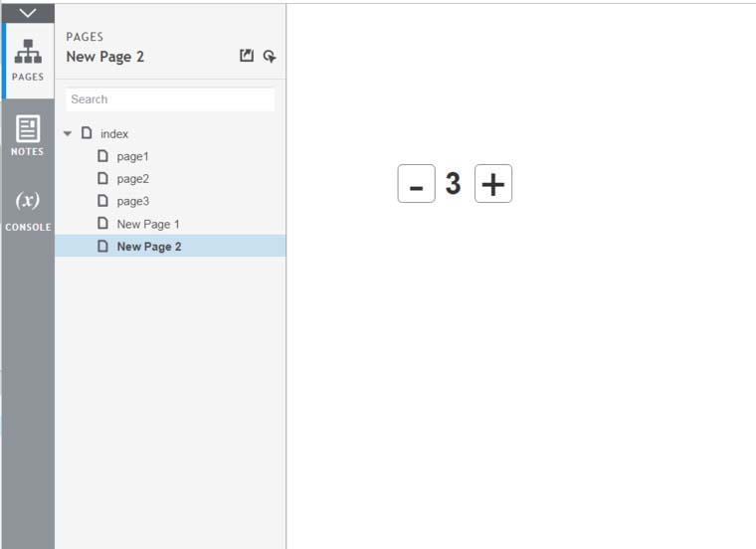This screenshot has height=549, width=756.
Task: Click the get links icon in the header
Action: [x=270, y=57]
